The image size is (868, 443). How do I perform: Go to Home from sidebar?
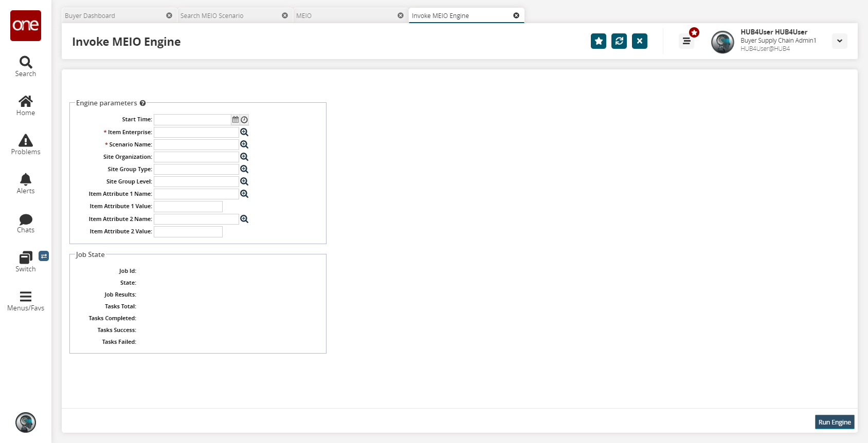coord(26,105)
